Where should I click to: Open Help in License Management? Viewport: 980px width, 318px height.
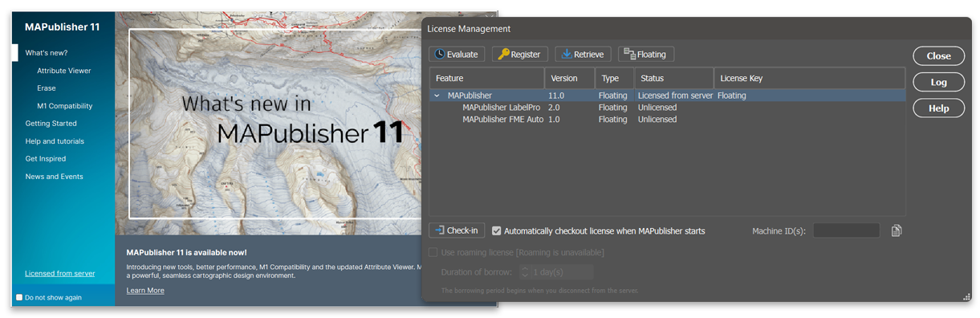tap(938, 108)
